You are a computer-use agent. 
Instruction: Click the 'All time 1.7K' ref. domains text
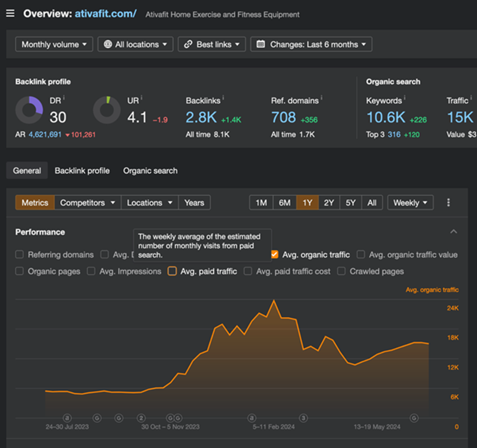(293, 135)
